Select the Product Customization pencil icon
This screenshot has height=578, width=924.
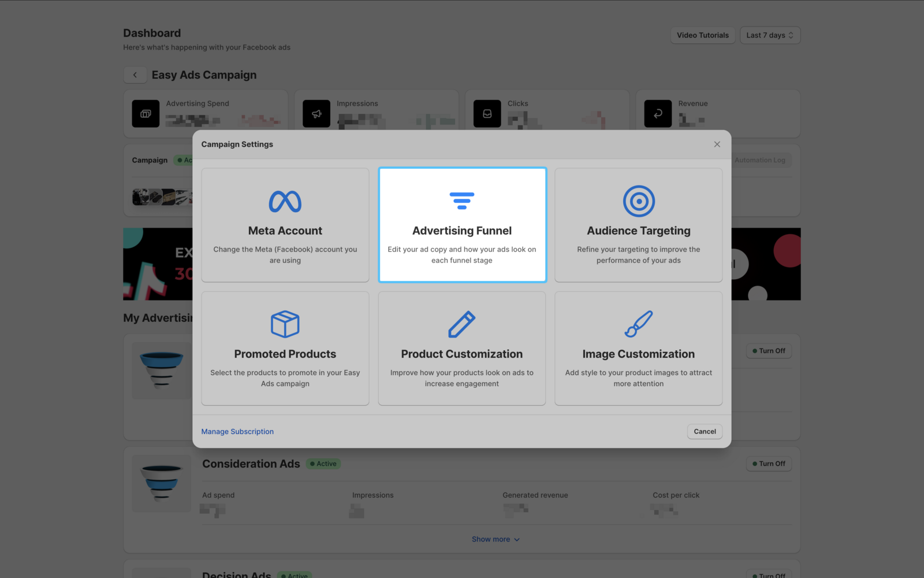(x=461, y=324)
